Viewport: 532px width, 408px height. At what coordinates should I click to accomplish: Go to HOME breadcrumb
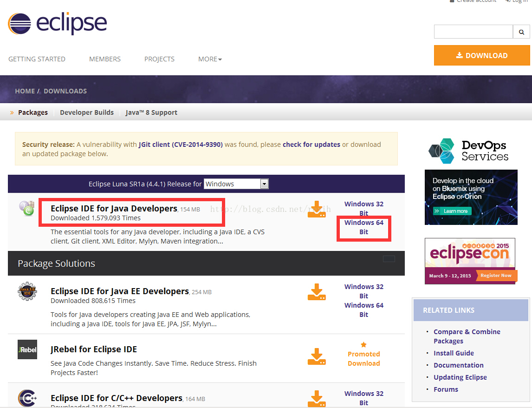tap(25, 91)
